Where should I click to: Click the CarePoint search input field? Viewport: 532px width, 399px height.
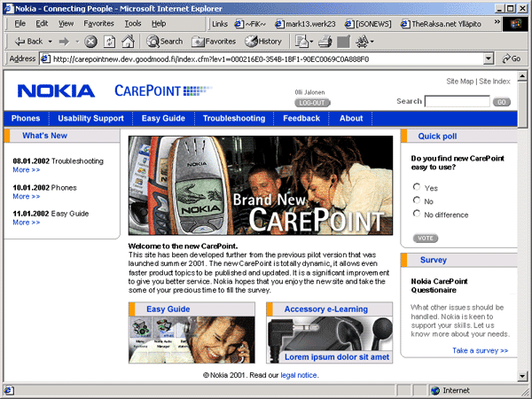(x=457, y=102)
